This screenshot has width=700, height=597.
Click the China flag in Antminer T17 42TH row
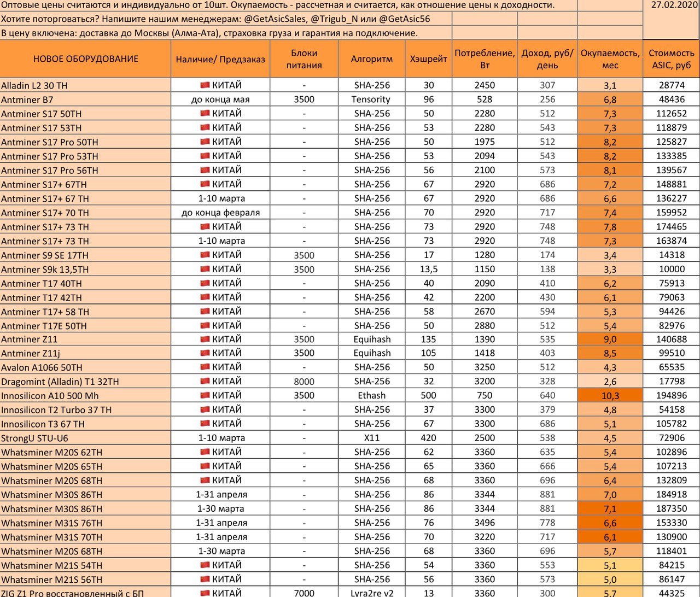[x=205, y=297]
